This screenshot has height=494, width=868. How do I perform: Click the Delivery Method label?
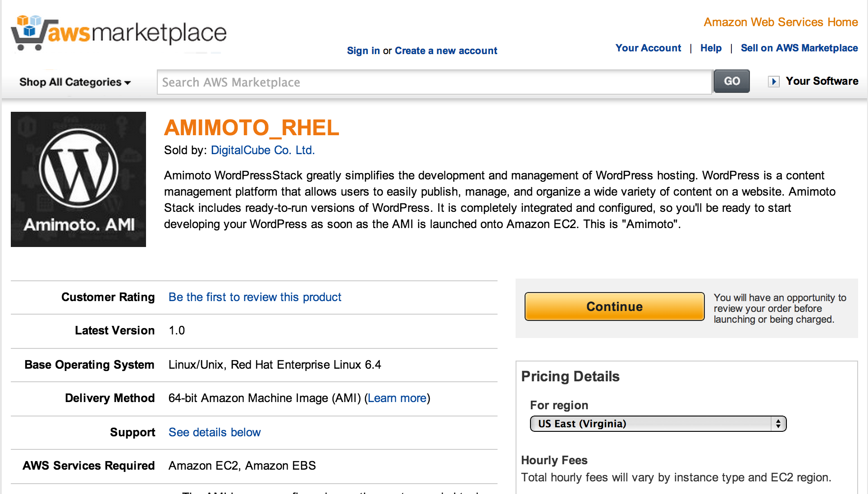[110, 398]
